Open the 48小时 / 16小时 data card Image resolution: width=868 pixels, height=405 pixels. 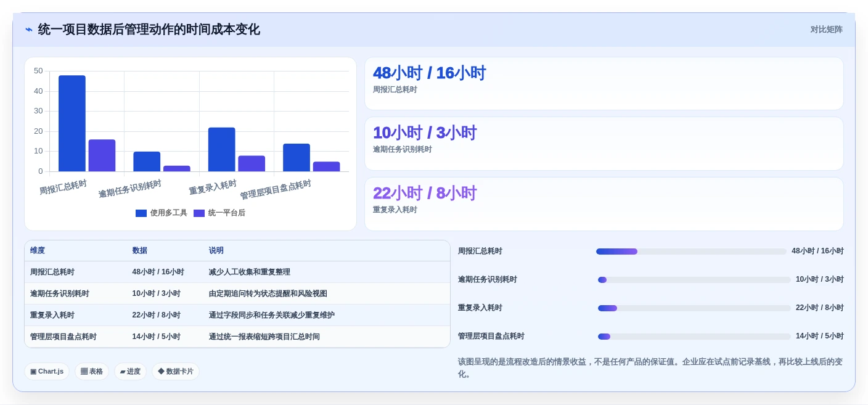(x=604, y=83)
